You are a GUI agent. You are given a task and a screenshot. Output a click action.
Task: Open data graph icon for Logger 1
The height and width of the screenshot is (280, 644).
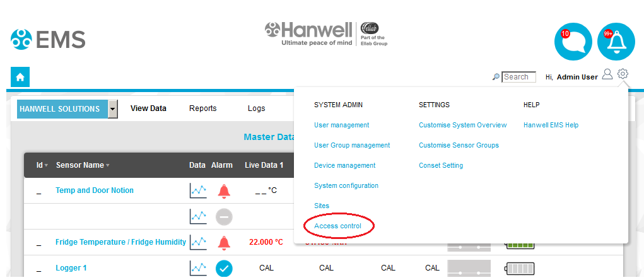click(x=198, y=268)
